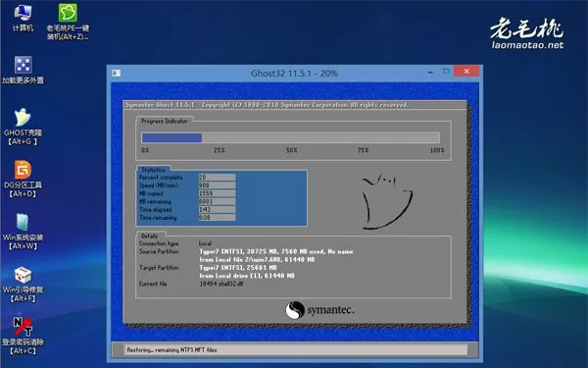Select the Speed (MB/min) value field
This screenshot has width=588, height=368.
pyautogui.click(x=217, y=185)
